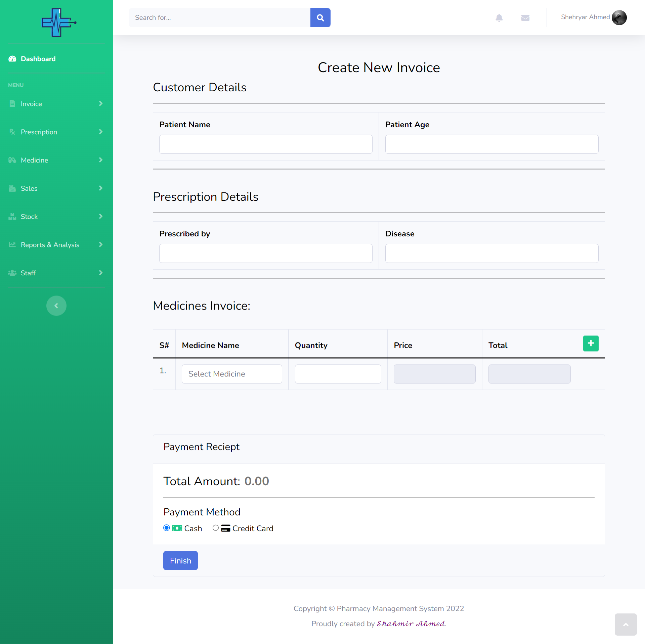
Task: Follow the Shahmir Ahmed footer link
Action: 411,624
